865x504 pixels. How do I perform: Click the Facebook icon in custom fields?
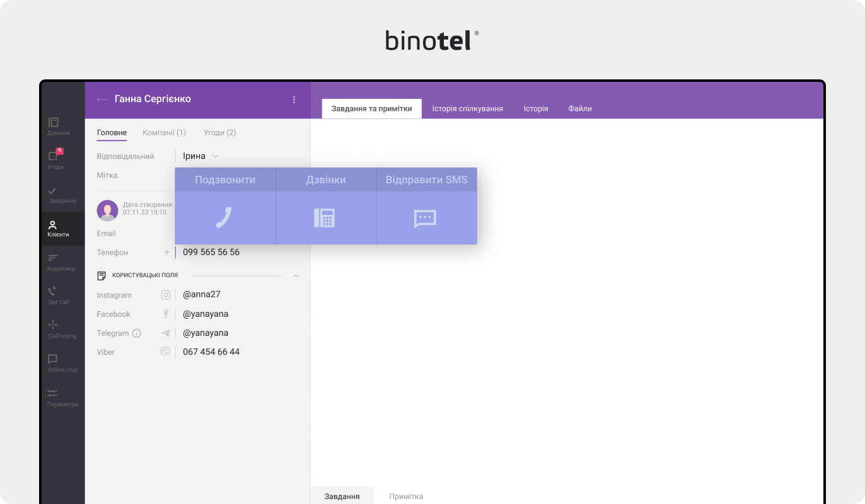(x=166, y=314)
